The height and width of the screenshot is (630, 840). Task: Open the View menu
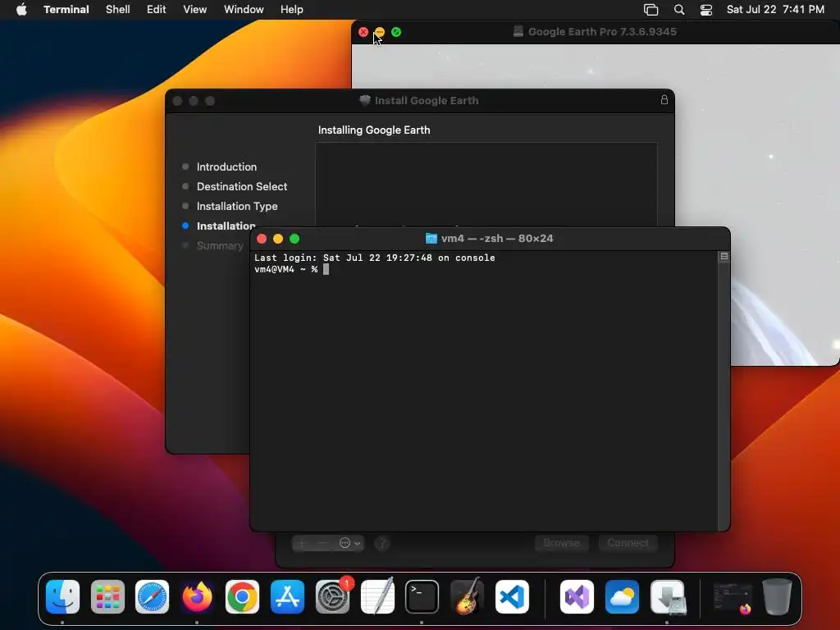[x=195, y=9]
